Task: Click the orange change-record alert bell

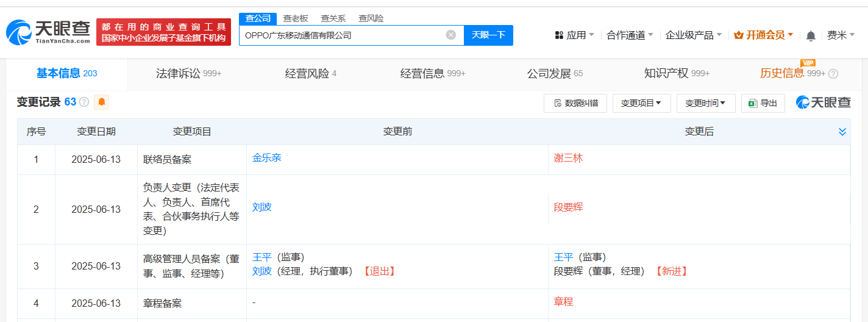Action: pos(102,102)
